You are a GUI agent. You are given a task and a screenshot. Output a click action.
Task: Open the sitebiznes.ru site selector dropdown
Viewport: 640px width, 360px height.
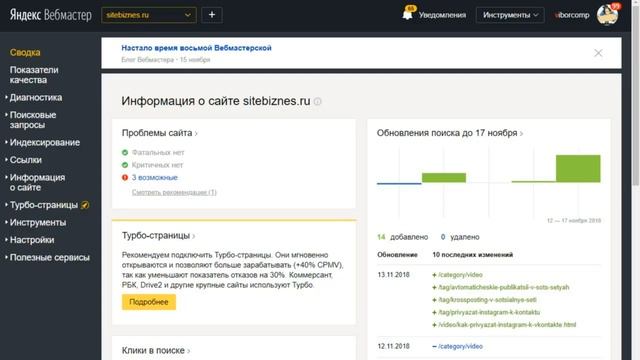tap(149, 15)
